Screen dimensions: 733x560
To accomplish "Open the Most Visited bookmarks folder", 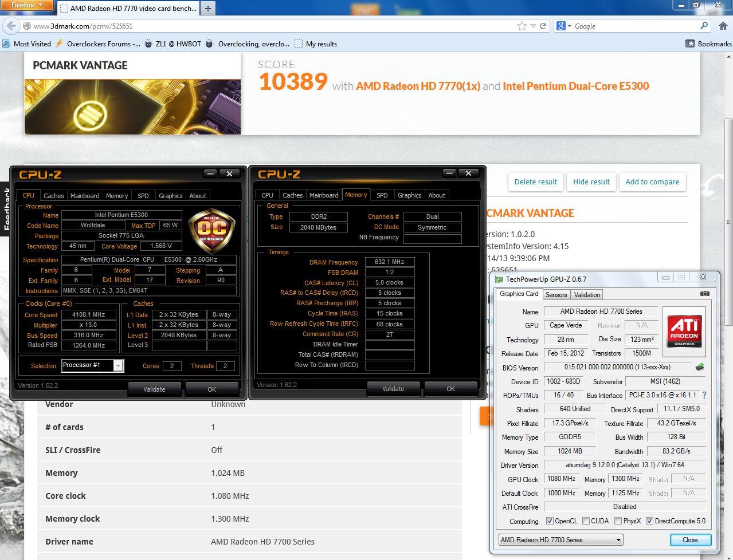I will pos(27,44).
